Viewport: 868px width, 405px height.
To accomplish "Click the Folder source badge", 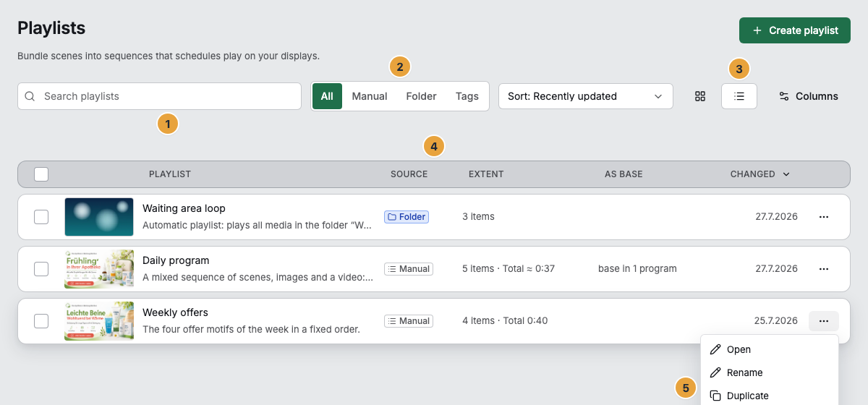I will [x=407, y=217].
